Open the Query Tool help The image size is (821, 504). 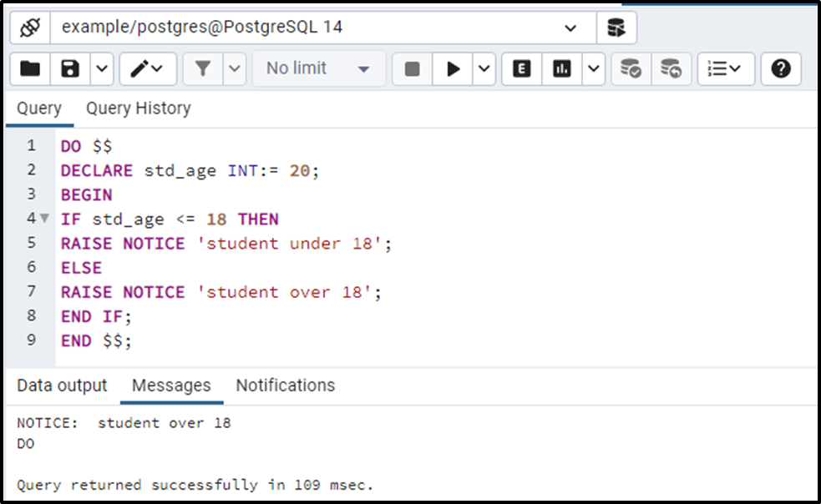pyautogui.click(x=780, y=68)
